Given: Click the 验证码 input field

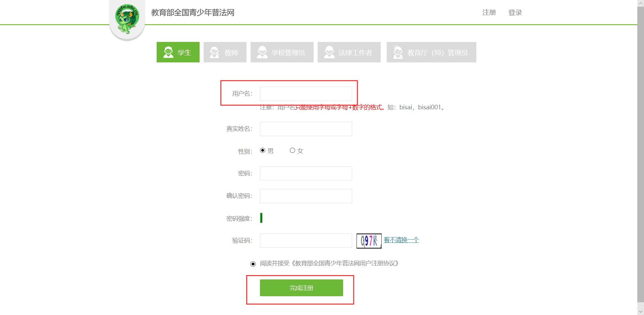Looking at the screenshot, I should tap(306, 240).
